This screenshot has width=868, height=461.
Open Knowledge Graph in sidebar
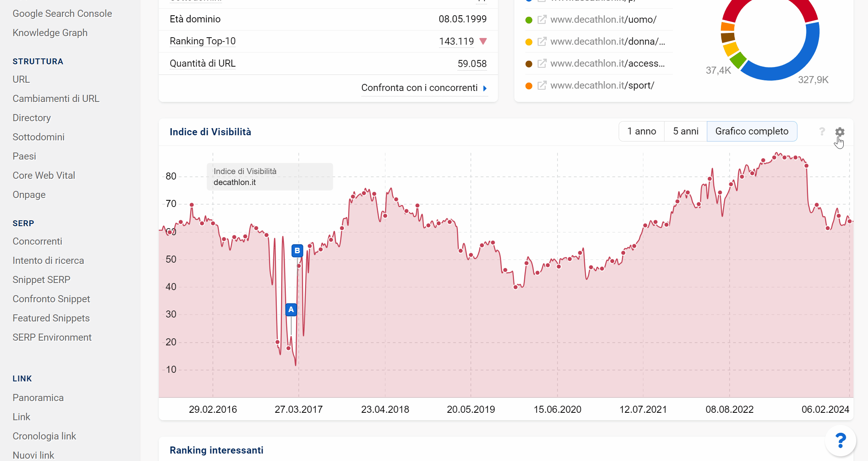click(x=50, y=33)
